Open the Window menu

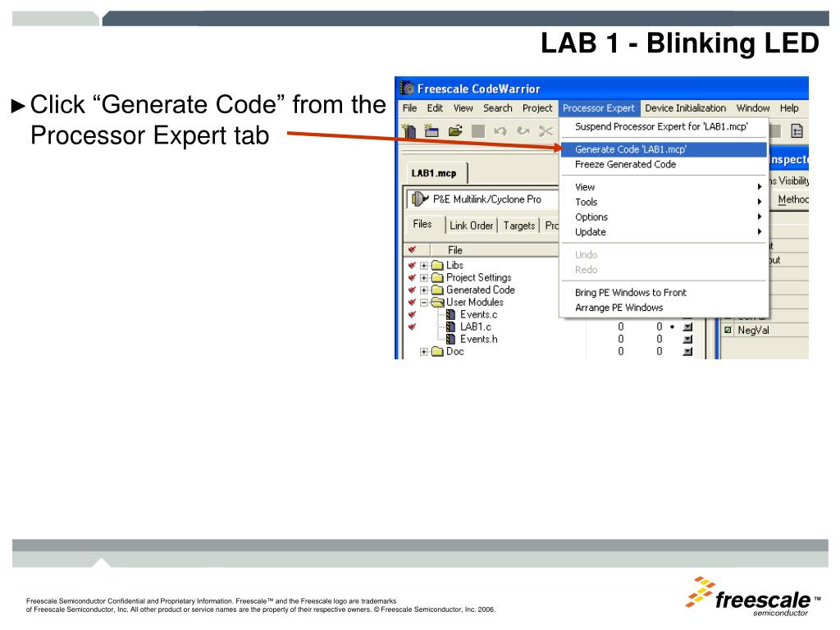pos(753,108)
